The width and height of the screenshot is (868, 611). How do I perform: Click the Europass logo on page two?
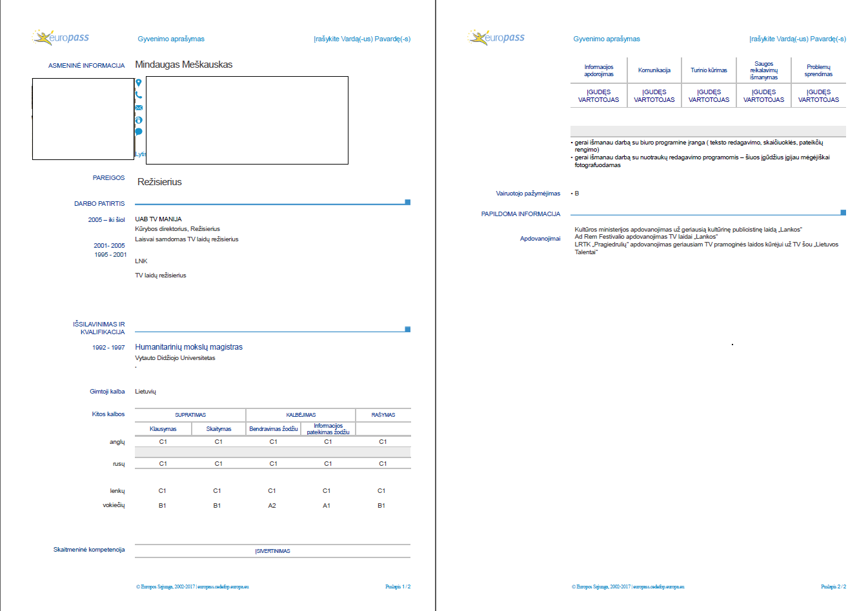(x=496, y=37)
